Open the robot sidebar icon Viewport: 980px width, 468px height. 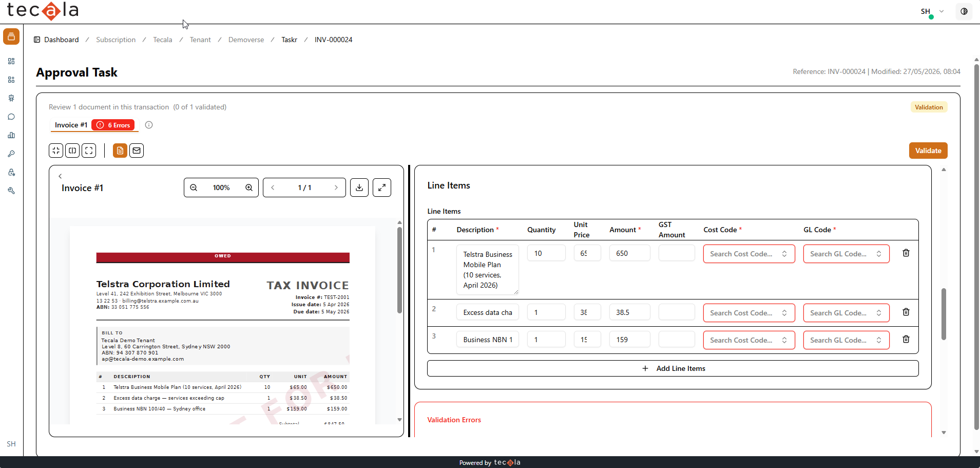pyautogui.click(x=11, y=98)
